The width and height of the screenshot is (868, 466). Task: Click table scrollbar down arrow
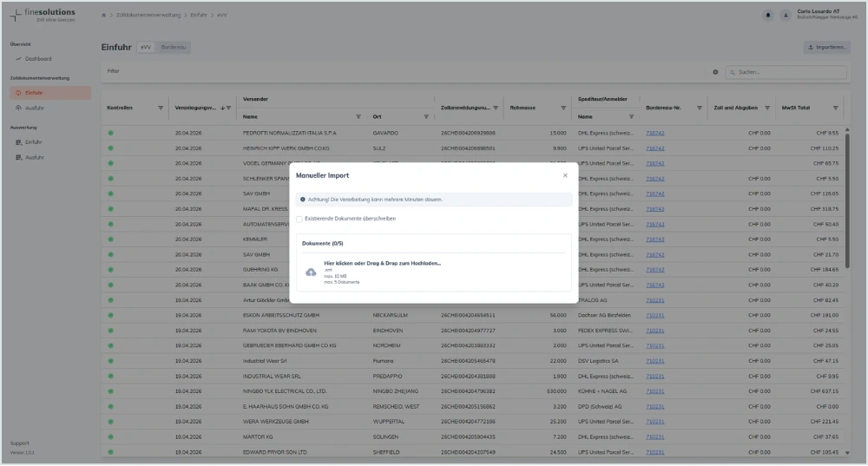(x=847, y=453)
